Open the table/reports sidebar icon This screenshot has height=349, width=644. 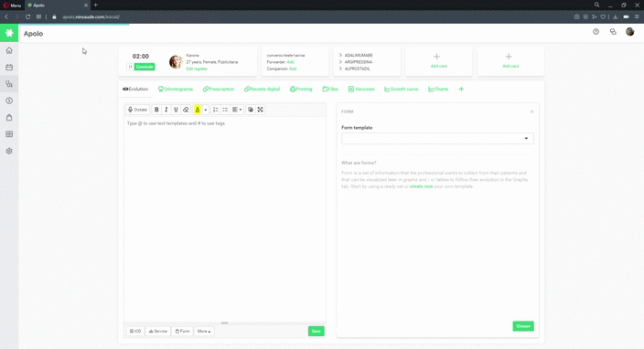coord(9,134)
